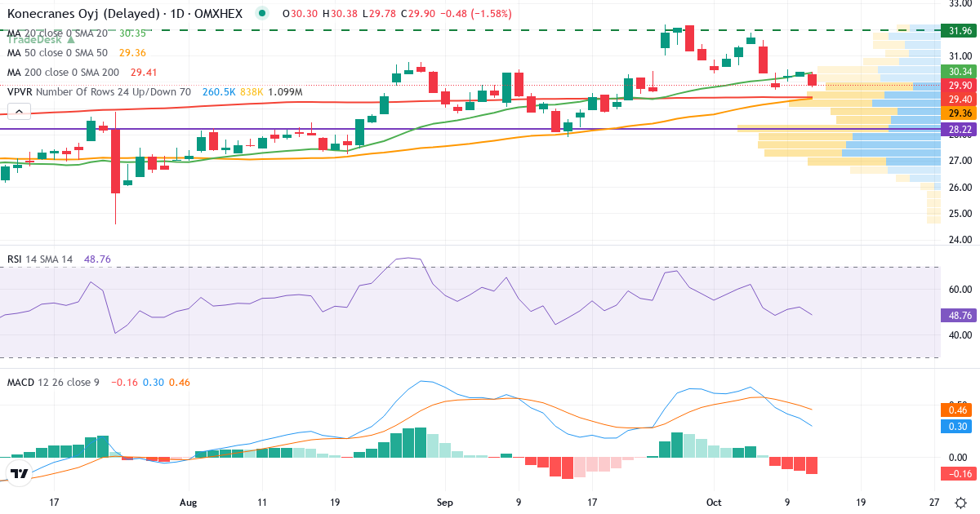Click the 28.22 purple price label
Screen dimensions: 980x514
tap(960, 129)
